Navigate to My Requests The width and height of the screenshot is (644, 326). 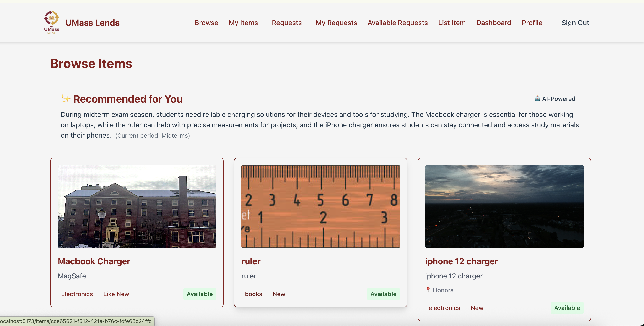tap(336, 23)
